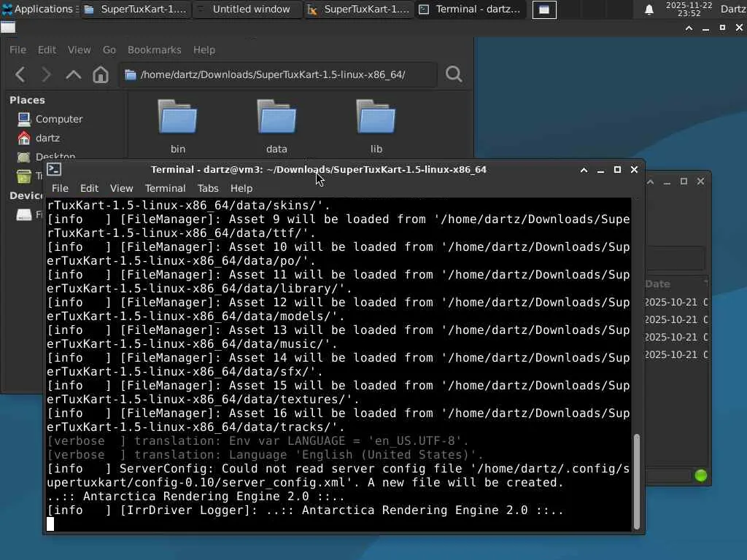The height and width of the screenshot is (560, 747).
Task: Switch to SuperTuxKart game taskbar button
Action: 358,9
